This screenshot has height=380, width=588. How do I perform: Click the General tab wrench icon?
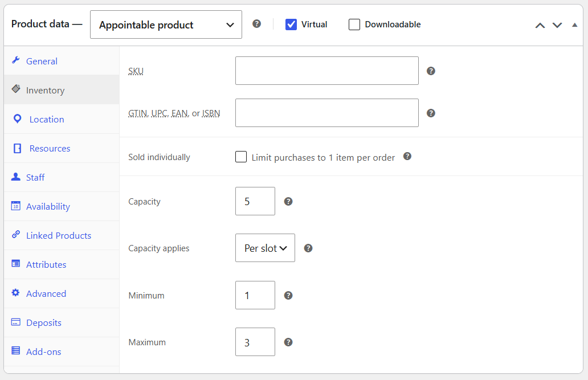click(x=16, y=60)
